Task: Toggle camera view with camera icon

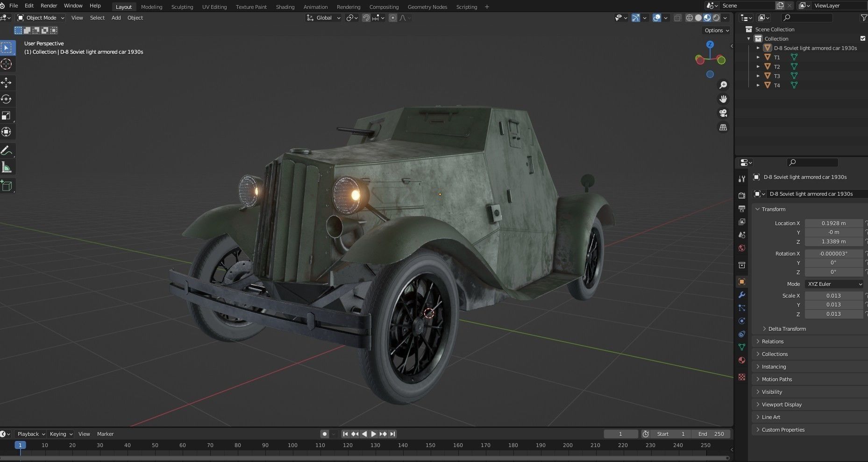Action: point(723,113)
